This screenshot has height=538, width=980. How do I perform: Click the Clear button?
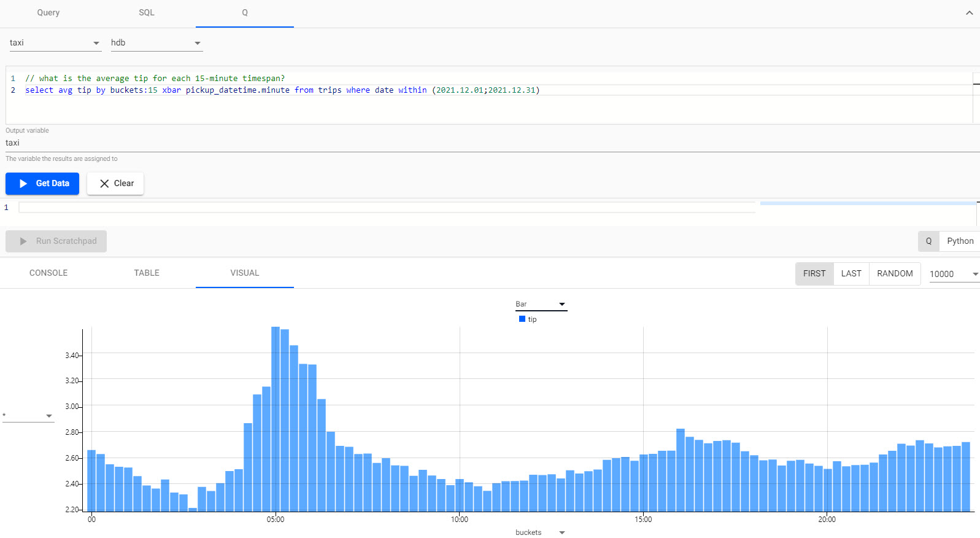(115, 184)
